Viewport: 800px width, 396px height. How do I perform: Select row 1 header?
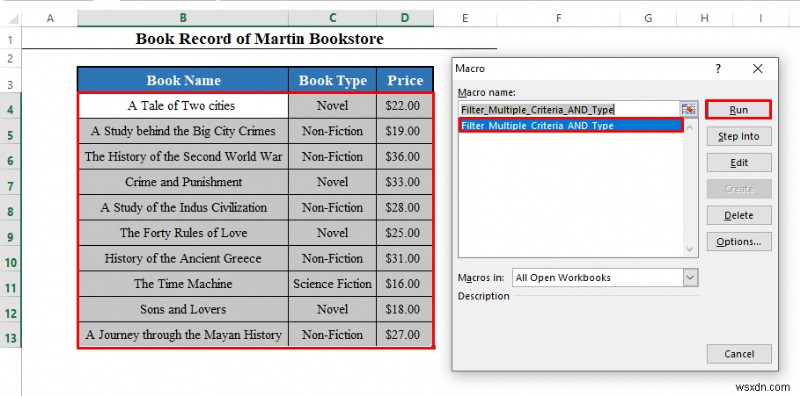tap(11, 39)
